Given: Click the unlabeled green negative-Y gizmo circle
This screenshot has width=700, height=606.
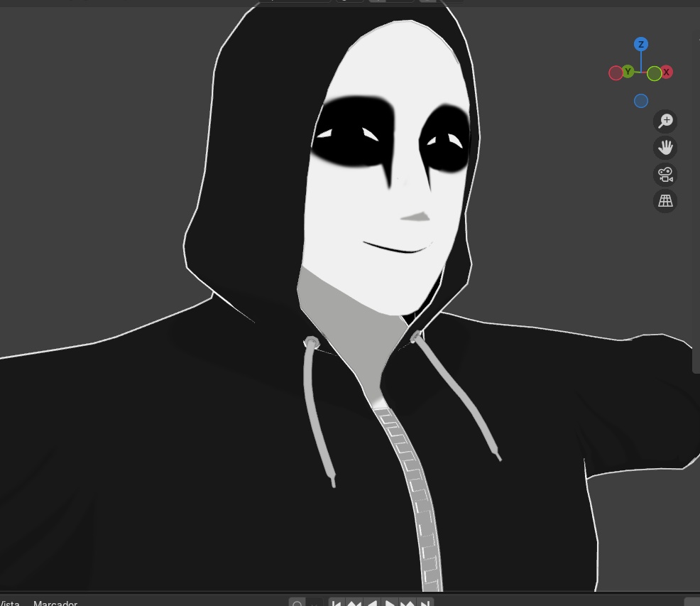Looking at the screenshot, I should coord(654,74).
